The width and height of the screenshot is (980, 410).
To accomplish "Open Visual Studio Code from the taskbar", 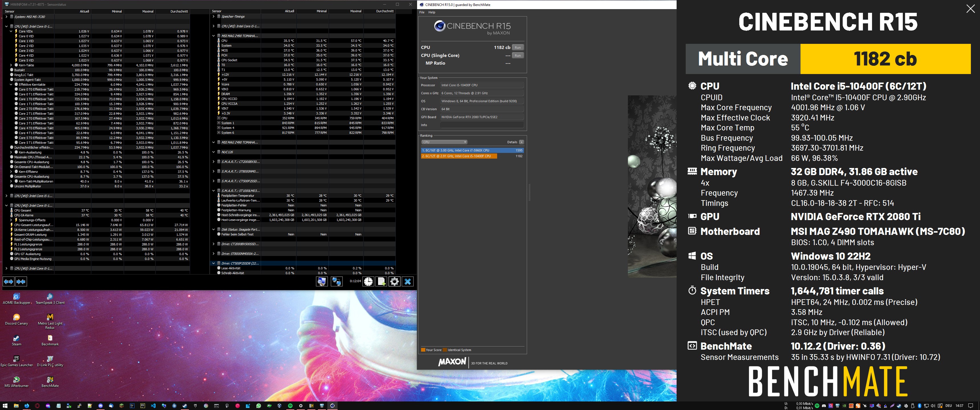I will coord(153,406).
